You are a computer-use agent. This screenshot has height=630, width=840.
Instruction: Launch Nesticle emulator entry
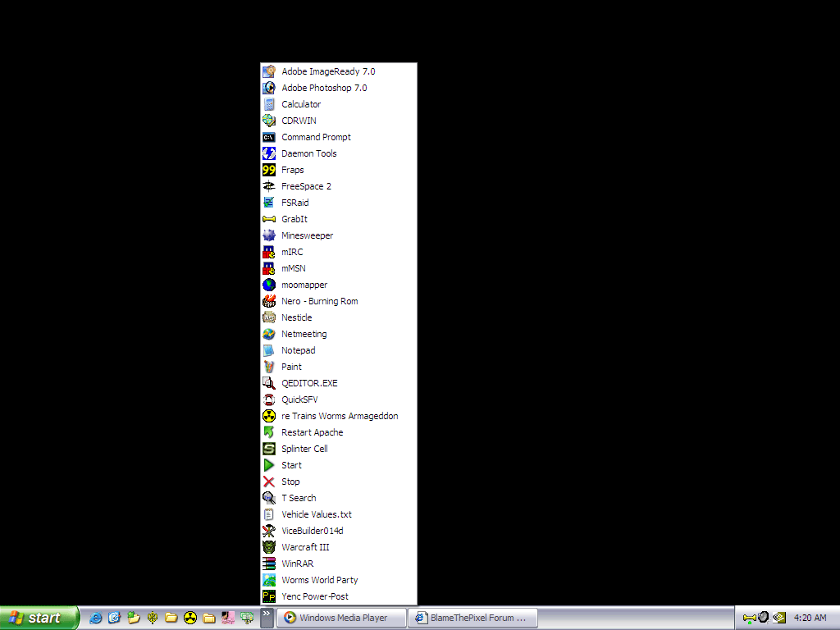coord(339,317)
